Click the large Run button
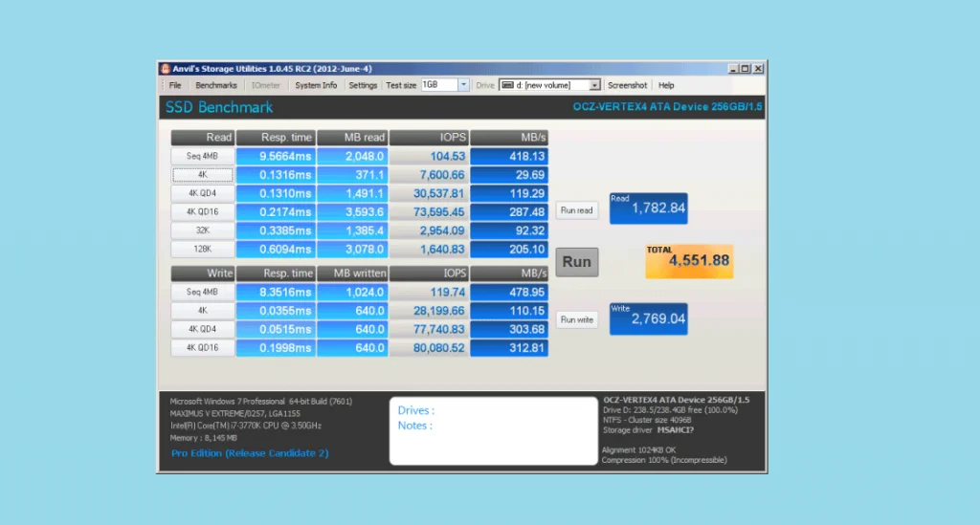The height and width of the screenshot is (525, 980). (x=577, y=262)
